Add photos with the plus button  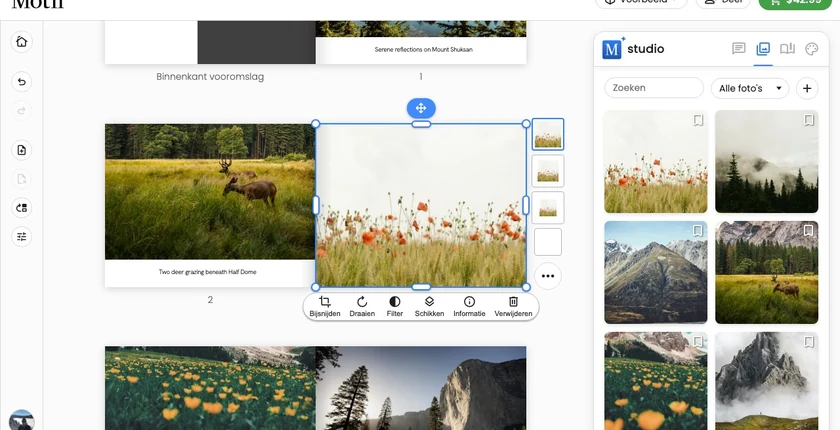(807, 88)
